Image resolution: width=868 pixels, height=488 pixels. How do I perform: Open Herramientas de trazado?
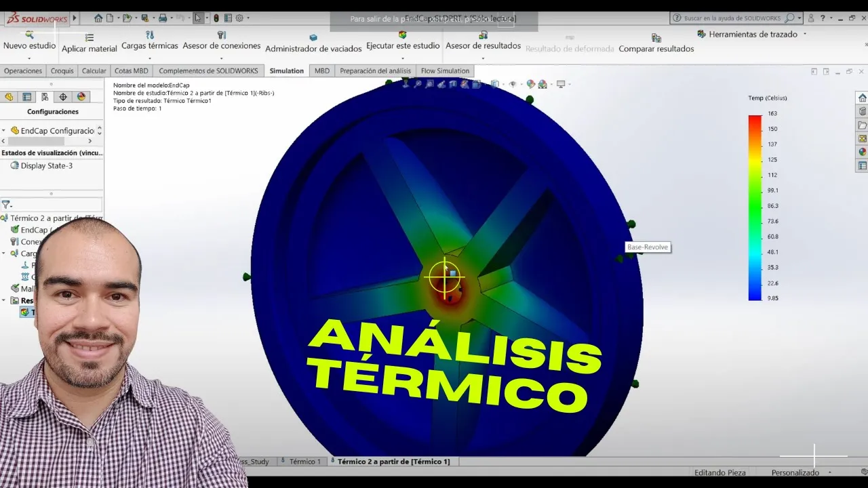click(747, 34)
